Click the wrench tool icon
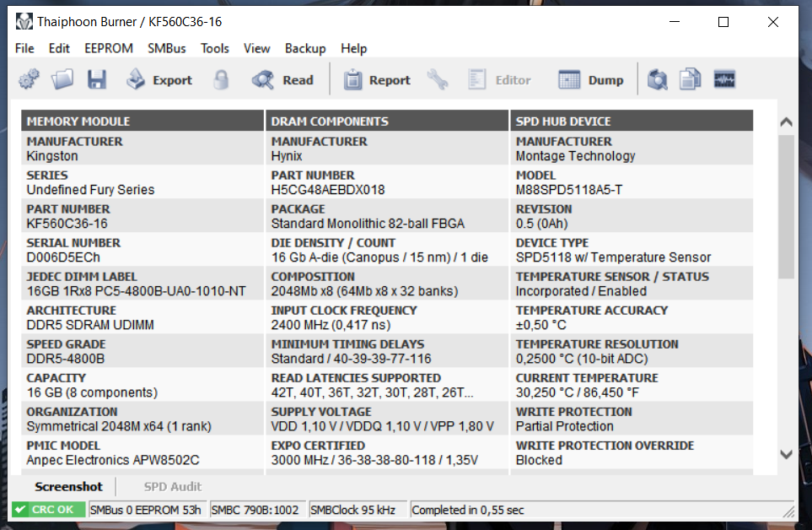The height and width of the screenshot is (530, 812). [x=438, y=80]
